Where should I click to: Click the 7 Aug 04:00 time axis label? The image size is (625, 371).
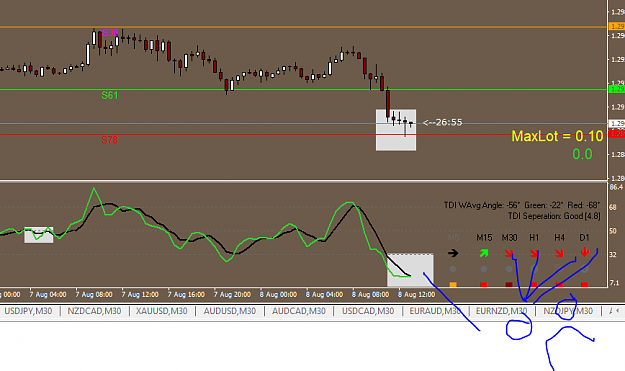[47, 294]
